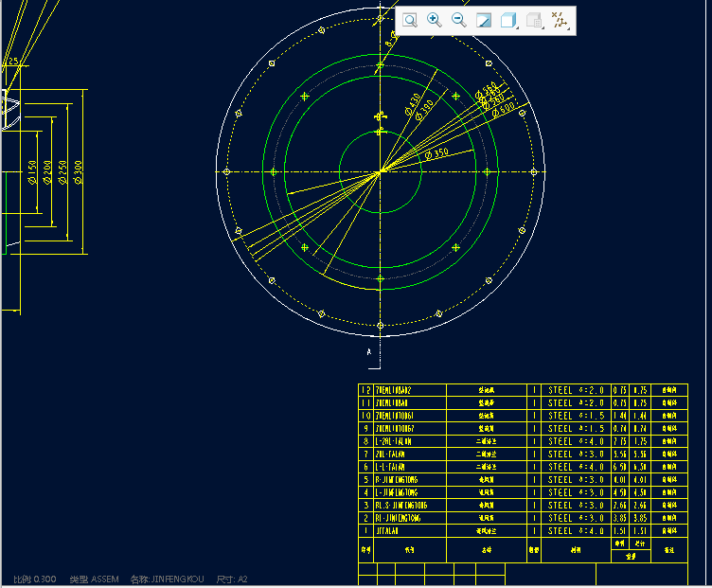Click the 名称: JINFENGKOU status entry
This screenshot has height=588, width=712.
tap(167, 579)
